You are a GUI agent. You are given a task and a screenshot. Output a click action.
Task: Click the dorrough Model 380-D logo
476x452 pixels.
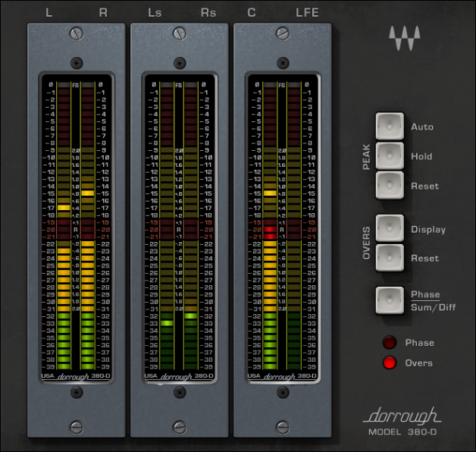pos(402,422)
